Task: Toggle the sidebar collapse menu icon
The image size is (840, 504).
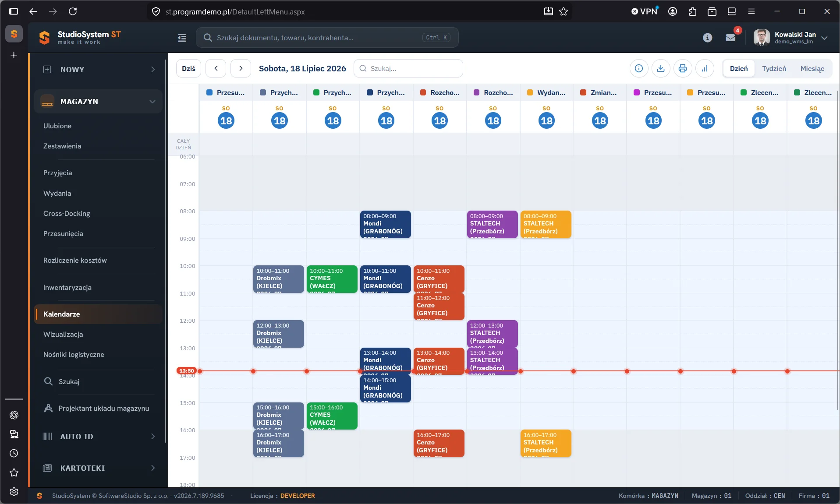Action: pos(182,38)
